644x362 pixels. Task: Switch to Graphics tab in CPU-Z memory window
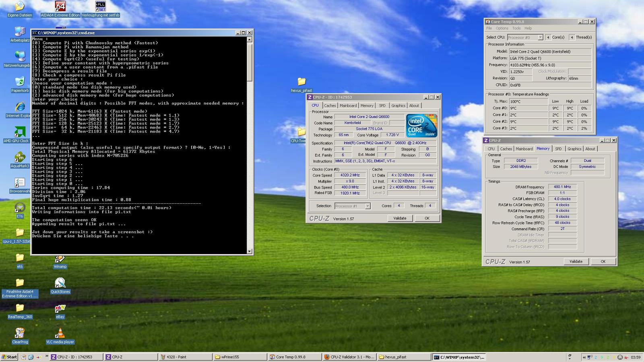tap(574, 149)
